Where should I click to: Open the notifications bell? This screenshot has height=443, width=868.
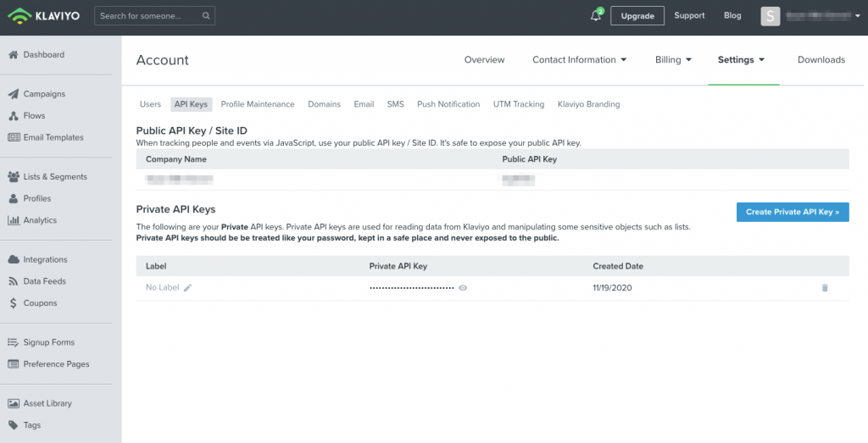596,15
